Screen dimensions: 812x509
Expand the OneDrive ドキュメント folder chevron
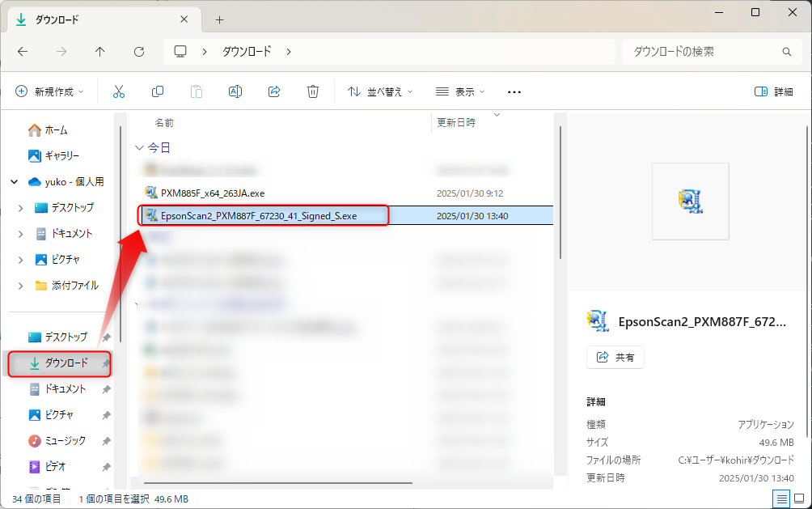point(21,234)
